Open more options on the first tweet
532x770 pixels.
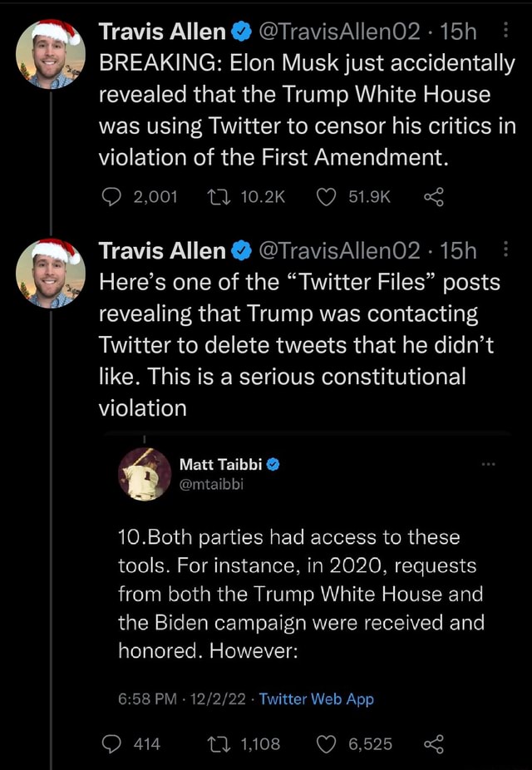click(x=506, y=32)
